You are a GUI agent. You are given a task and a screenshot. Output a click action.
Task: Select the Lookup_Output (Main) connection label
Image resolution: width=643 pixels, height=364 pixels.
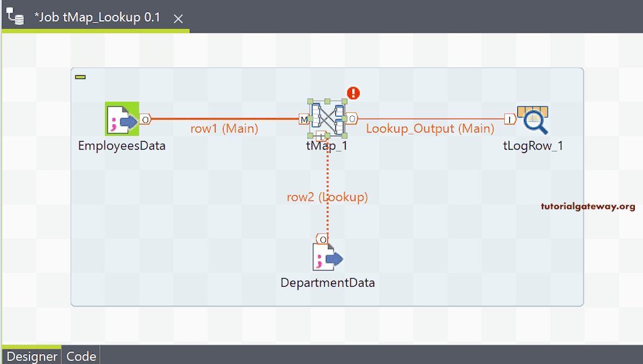(429, 129)
